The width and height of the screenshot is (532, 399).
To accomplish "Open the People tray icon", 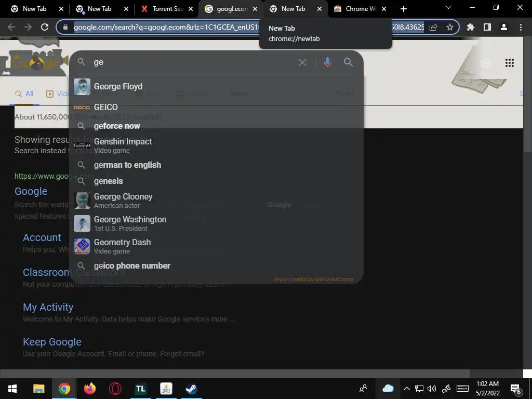I will coord(363,389).
